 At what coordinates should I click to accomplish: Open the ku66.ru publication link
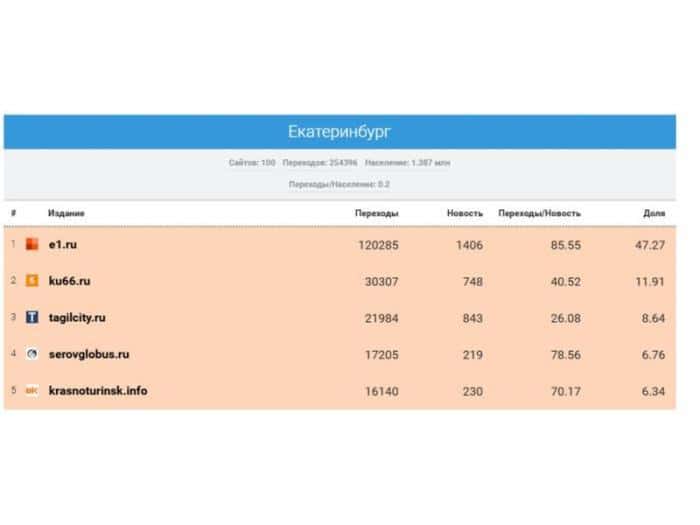(70, 281)
